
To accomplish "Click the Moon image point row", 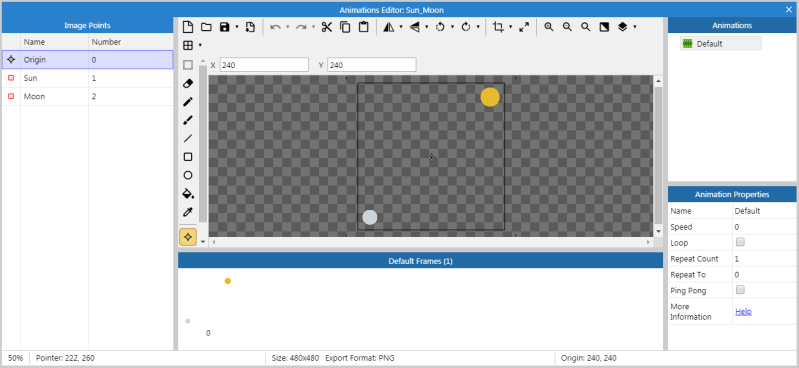I will click(88, 96).
